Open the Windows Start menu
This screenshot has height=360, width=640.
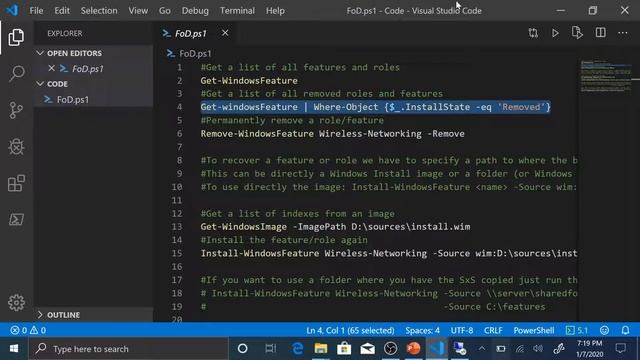tap(14, 349)
